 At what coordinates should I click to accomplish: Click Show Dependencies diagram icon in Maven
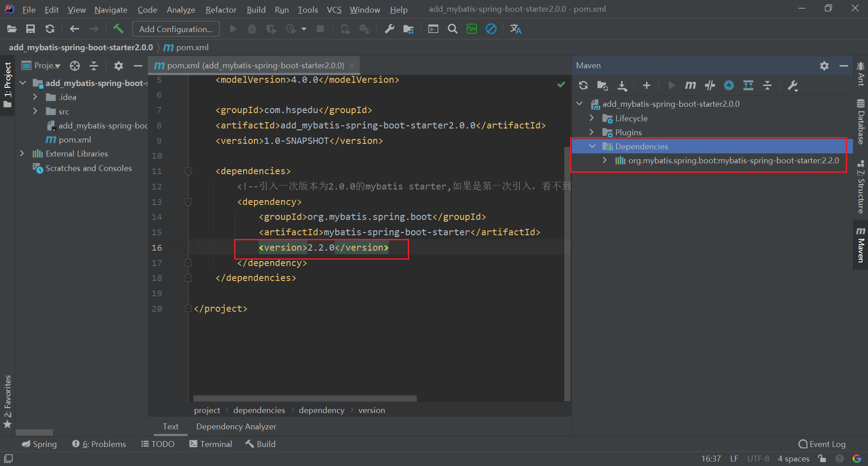[748, 86]
